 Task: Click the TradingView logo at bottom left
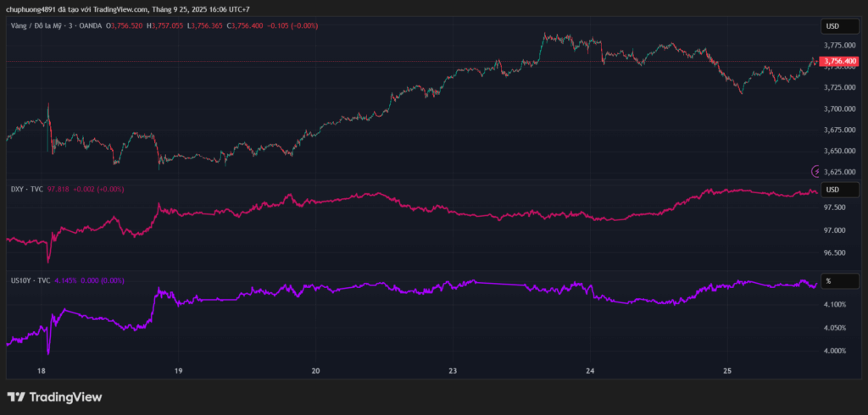(54, 396)
